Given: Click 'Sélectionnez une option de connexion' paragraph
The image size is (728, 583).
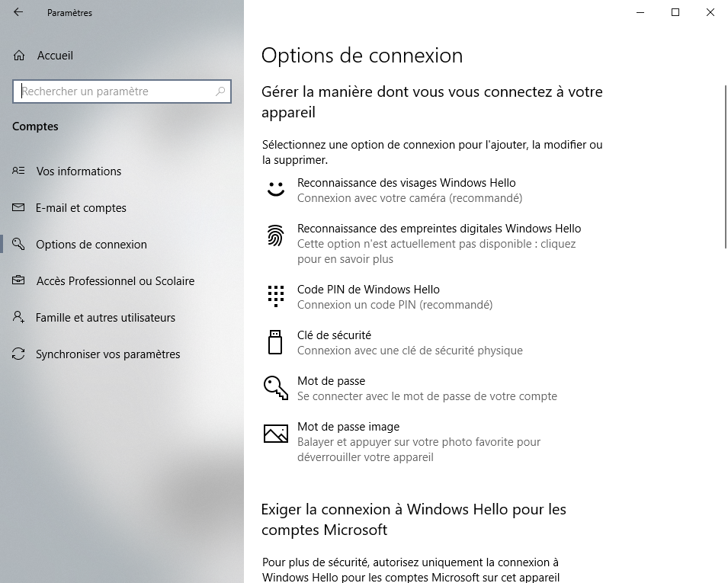Looking at the screenshot, I should point(432,152).
